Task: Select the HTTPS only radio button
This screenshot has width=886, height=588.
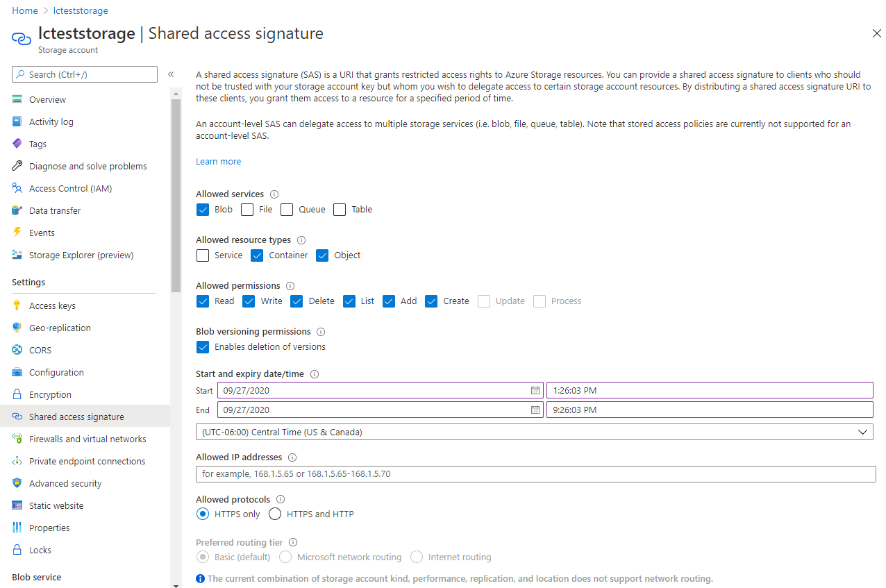Action: click(x=203, y=514)
